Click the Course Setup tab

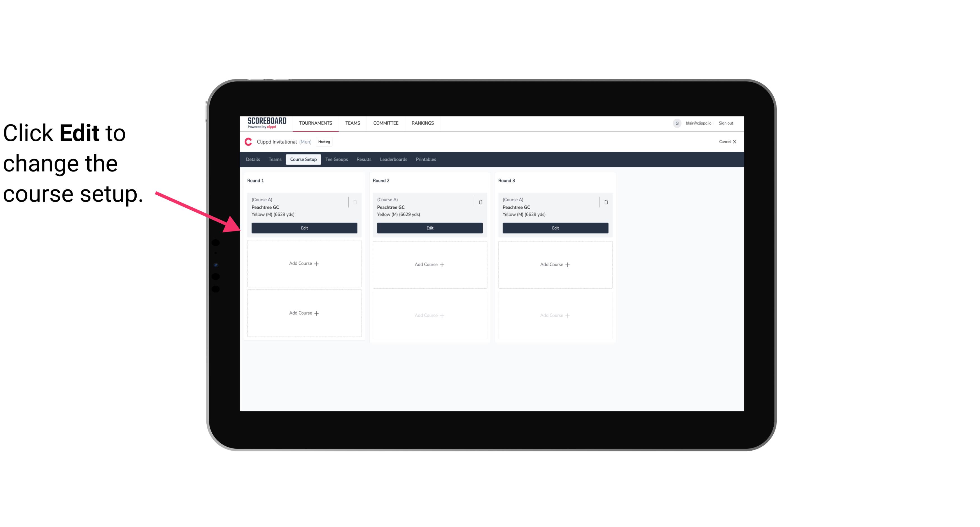(302, 159)
